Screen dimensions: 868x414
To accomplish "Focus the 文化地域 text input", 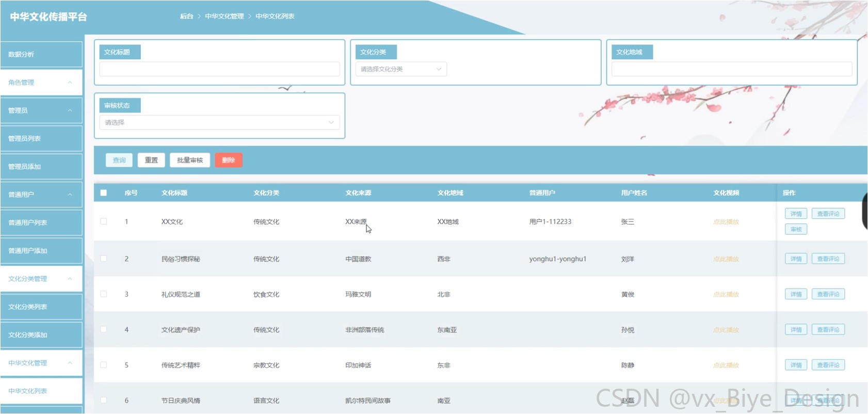I will pyautogui.click(x=732, y=69).
